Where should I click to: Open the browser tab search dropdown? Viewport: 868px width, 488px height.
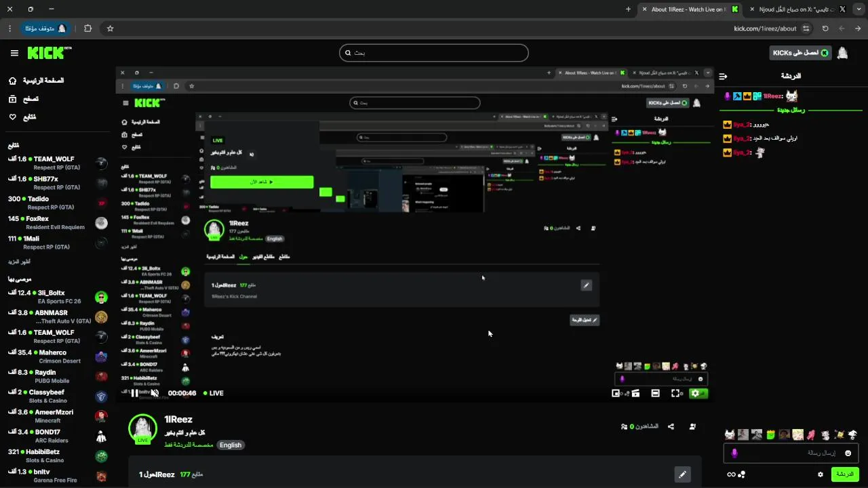(x=858, y=9)
